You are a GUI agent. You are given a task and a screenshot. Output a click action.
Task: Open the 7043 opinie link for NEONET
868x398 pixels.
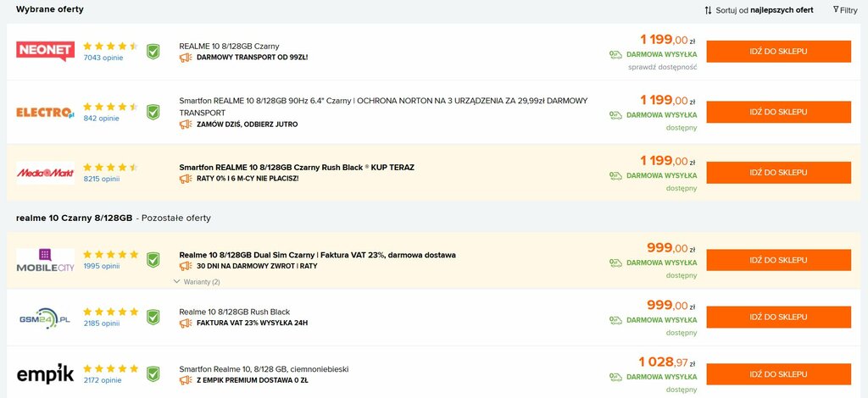click(102, 58)
